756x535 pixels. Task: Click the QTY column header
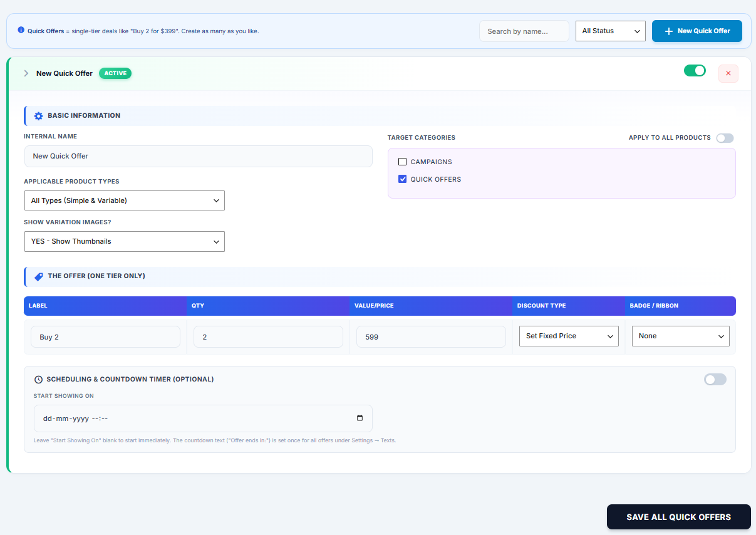198,306
